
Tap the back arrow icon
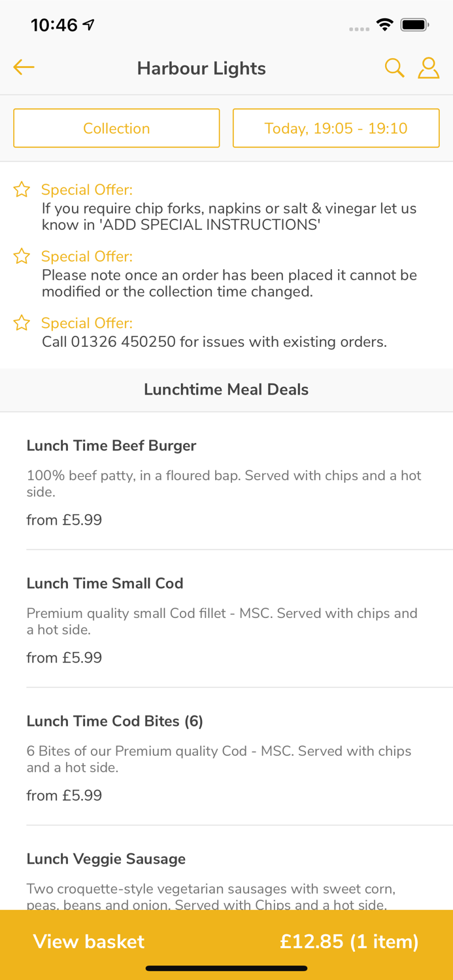click(24, 67)
